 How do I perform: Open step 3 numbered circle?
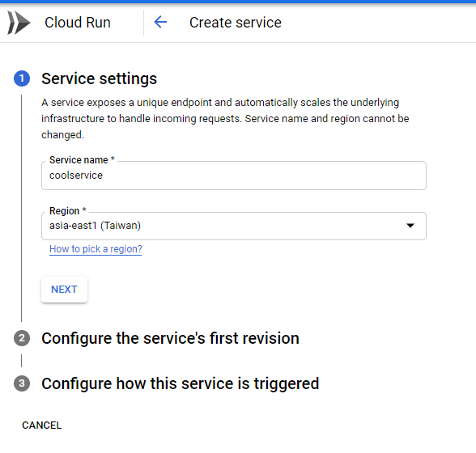(x=22, y=383)
